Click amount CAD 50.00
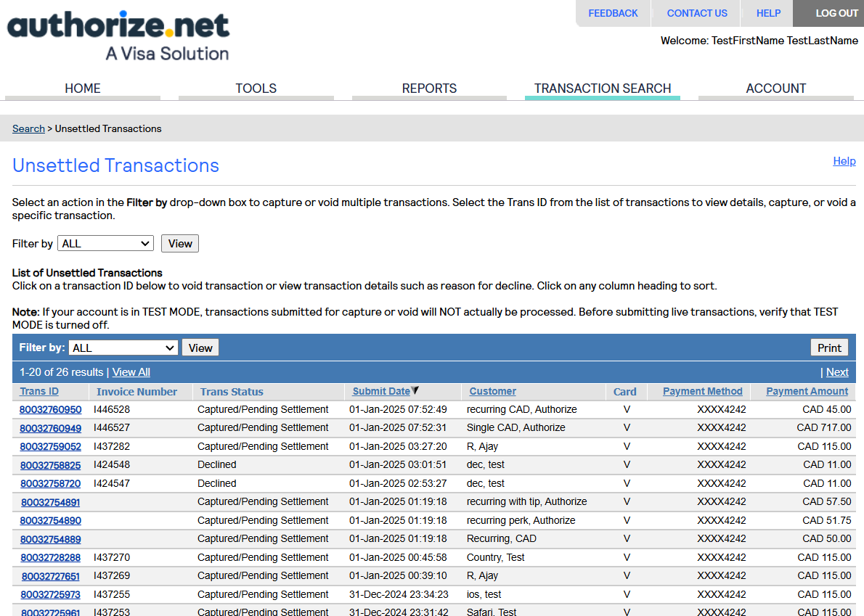The height and width of the screenshot is (616, 864). click(826, 538)
